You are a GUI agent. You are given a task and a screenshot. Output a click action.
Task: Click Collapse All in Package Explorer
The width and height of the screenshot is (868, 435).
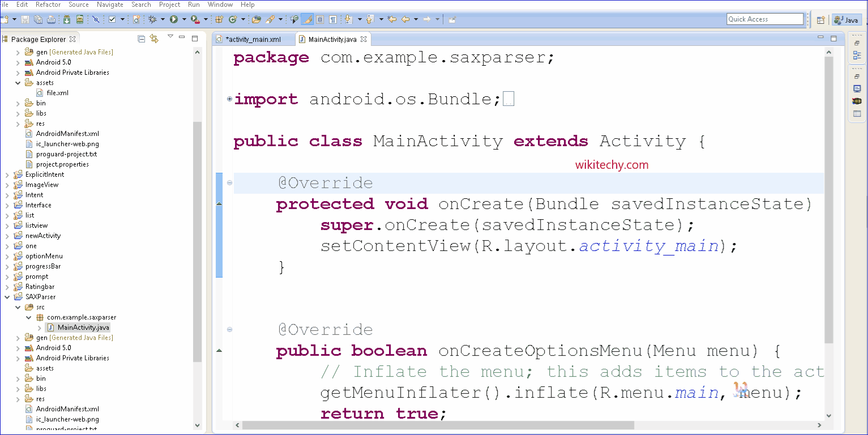point(142,39)
